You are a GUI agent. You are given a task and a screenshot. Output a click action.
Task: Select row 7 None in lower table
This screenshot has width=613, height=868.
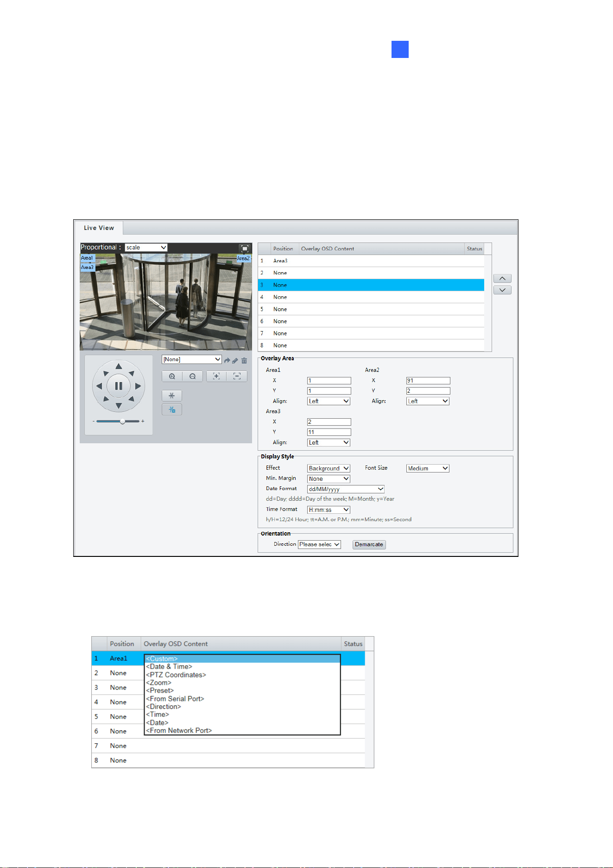228,746
